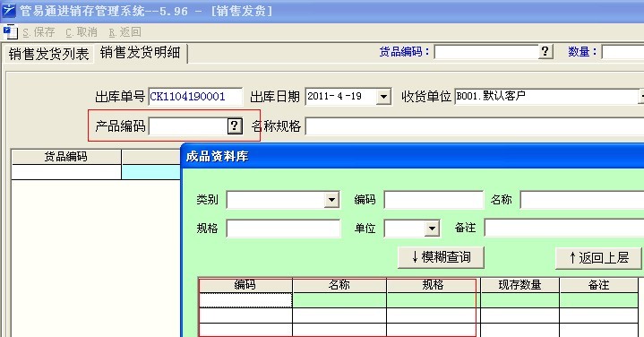Switch to 销售发货明细 tab
This screenshot has width=644, height=337.
[140, 53]
